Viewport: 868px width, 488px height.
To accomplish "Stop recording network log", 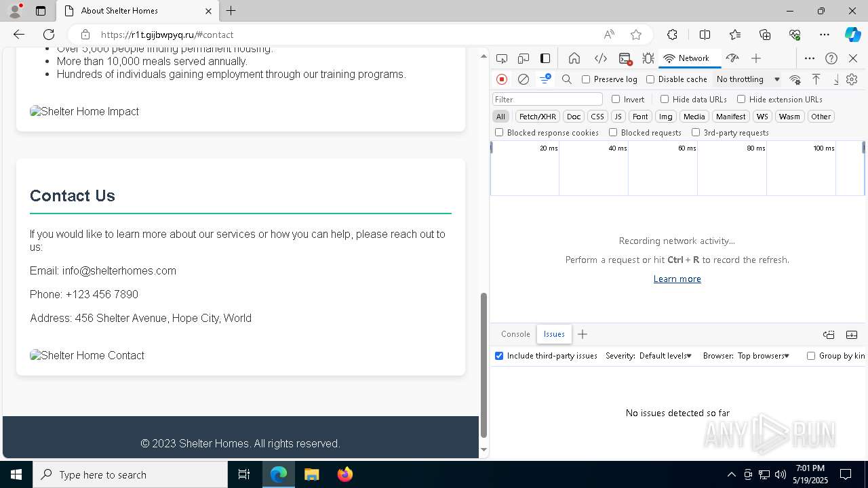I will (502, 79).
